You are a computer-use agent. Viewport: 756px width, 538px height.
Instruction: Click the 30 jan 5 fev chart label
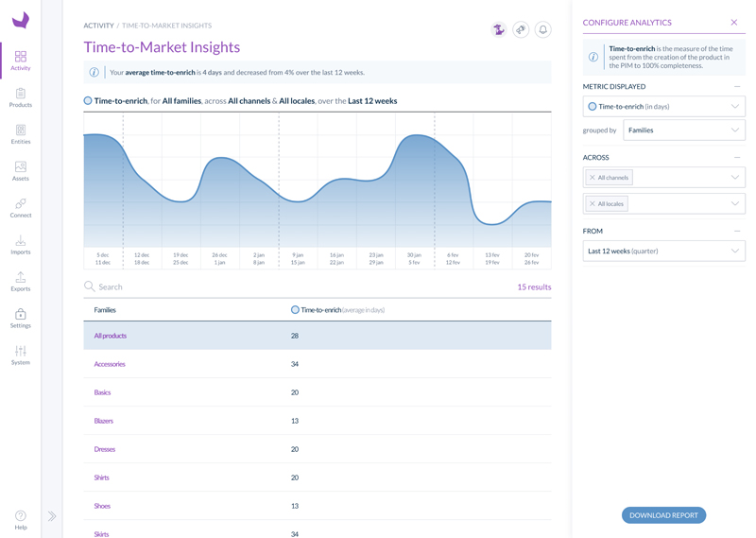click(x=414, y=259)
